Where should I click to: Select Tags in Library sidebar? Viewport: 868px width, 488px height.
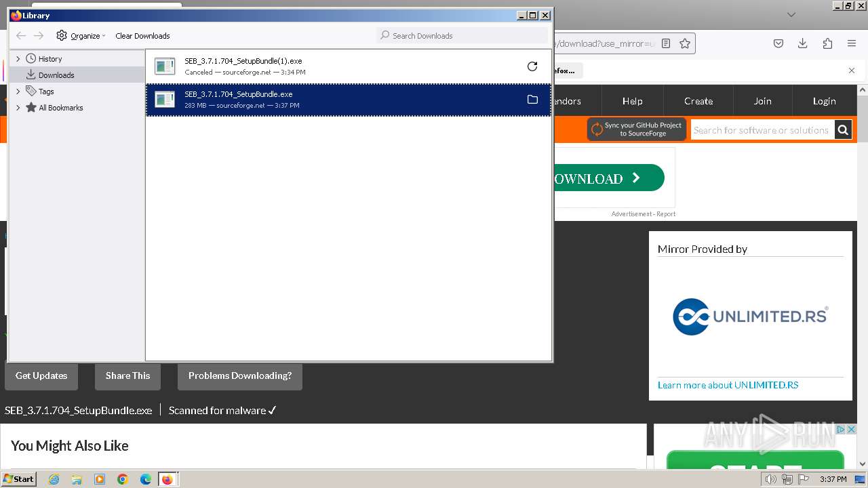point(46,91)
